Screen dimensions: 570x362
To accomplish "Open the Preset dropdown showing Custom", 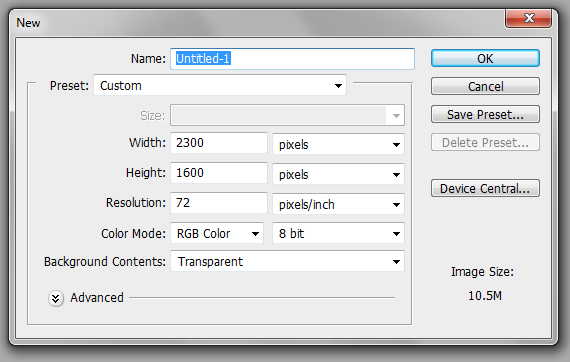I will click(x=220, y=86).
